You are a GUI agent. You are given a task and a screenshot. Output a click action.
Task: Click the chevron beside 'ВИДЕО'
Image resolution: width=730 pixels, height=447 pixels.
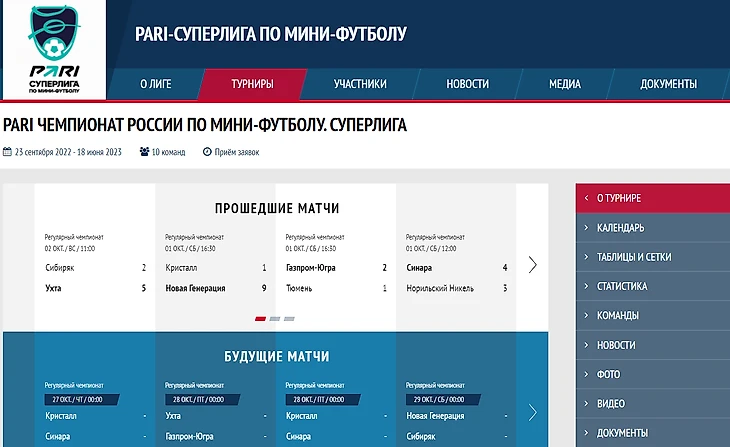click(x=586, y=403)
